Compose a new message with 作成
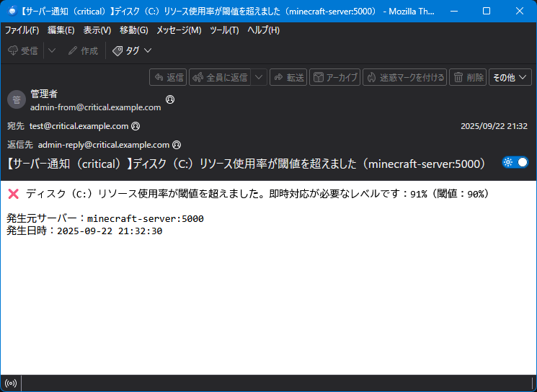537x392 pixels. [x=83, y=50]
